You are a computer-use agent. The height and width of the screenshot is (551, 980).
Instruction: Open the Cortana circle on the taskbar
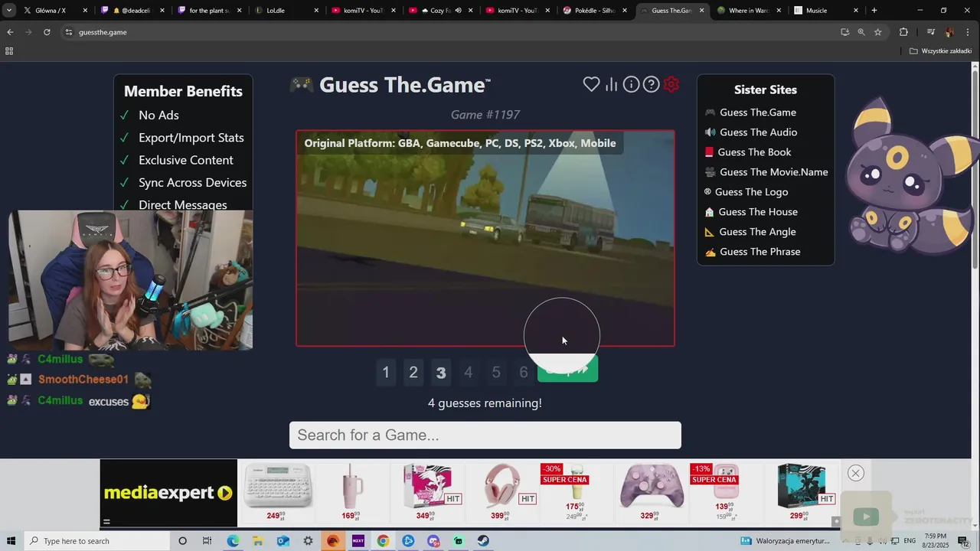[182, 541]
